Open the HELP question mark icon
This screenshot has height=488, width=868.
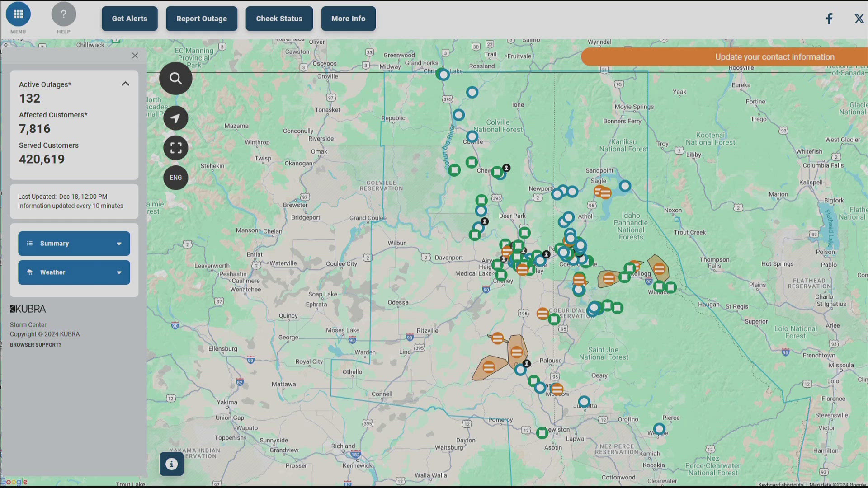pos(64,14)
